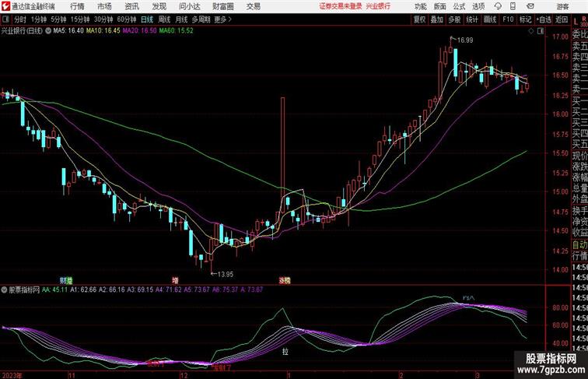Image resolution: width=588 pixels, height=379 pixels.
Task: Switch to 15分钟 period tab
Action: [x=80, y=19]
